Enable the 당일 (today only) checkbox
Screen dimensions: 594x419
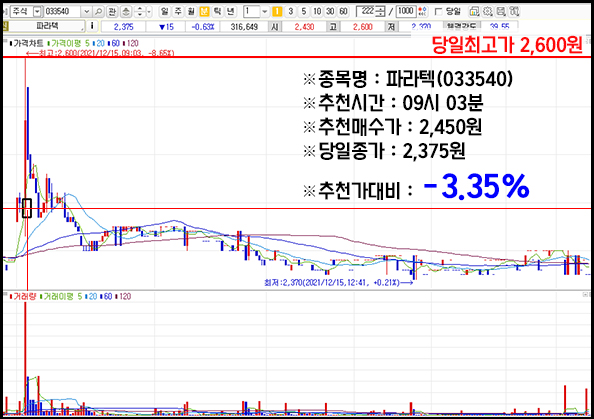click(x=438, y=12)
